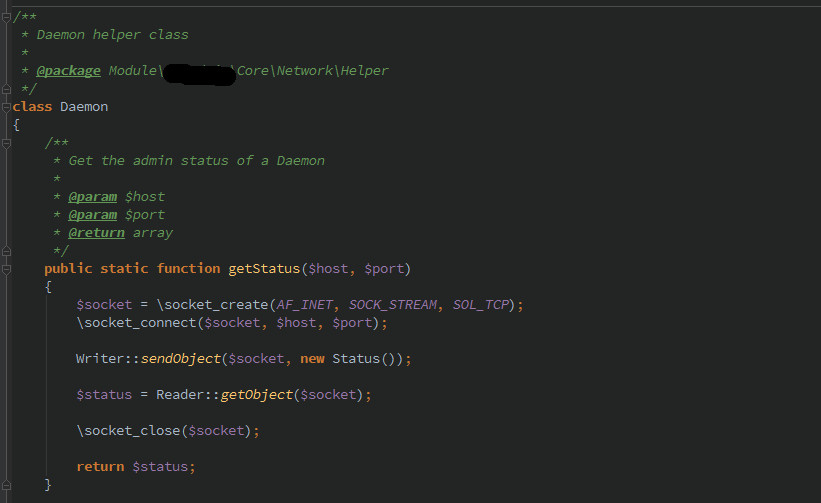Click the @param tag for $port

tap(92, 214)
